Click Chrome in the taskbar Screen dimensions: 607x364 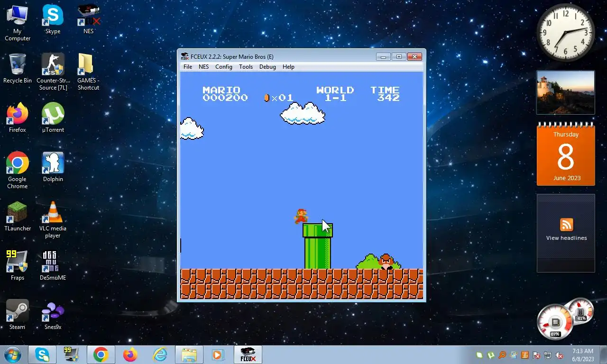[x=101, y=355]
